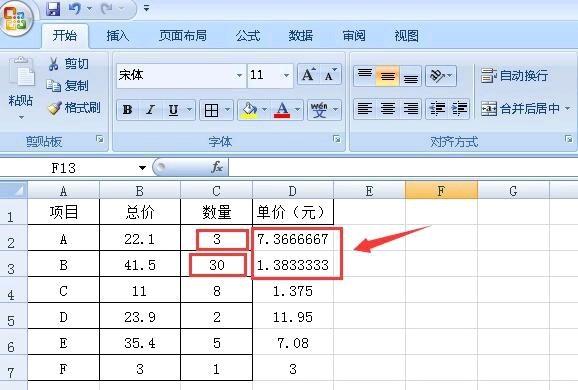Viewport: 578px width, 390px height.
Task: Open the font size 11 dropdown
Action: 286,76
